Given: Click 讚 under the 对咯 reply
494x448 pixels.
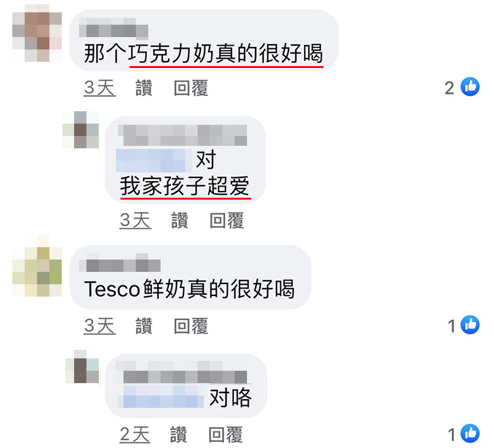Looking at the screenshot, I should click(178, 434).
